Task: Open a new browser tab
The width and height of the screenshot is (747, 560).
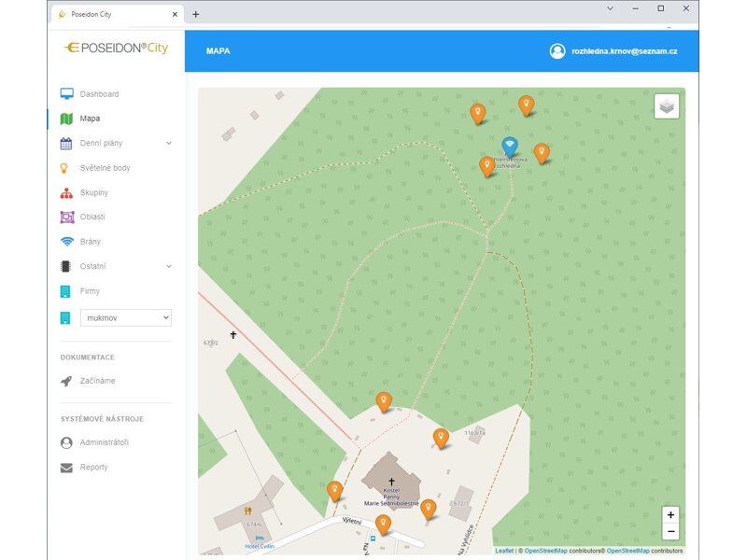Action: tap(195, 14)
